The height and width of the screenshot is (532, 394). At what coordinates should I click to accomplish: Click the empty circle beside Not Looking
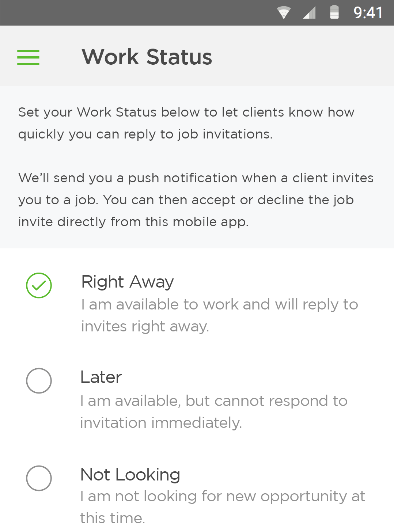(x=39, y=478)
